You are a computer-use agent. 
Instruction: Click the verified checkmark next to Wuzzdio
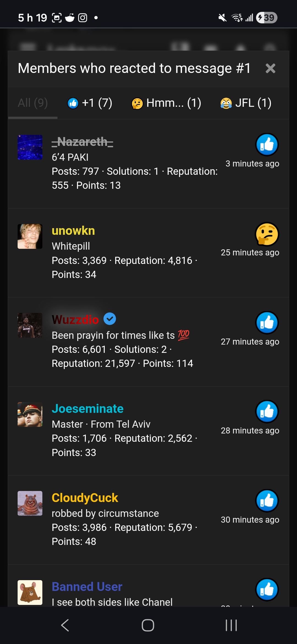[x=110, y=319]
